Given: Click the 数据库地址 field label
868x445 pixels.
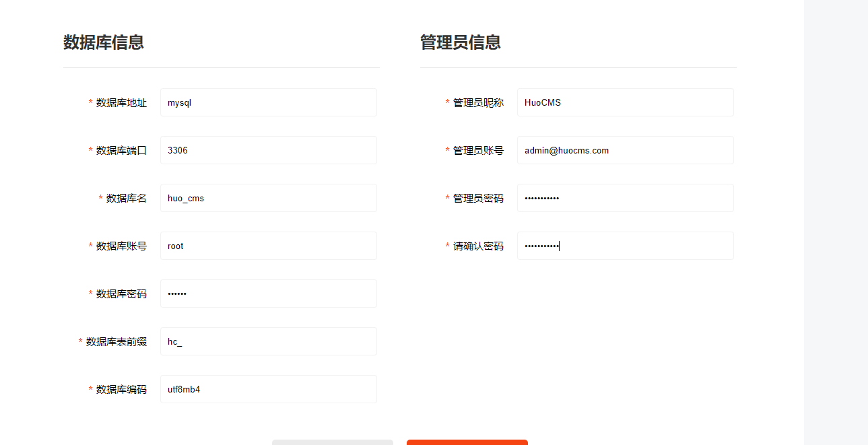Looking at the screenshot, I should [121, 102].
